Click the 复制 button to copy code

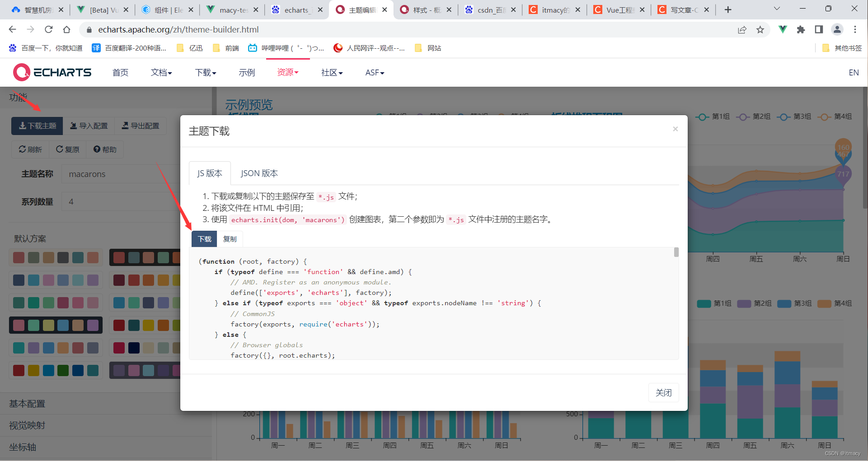click(x=230, y=239)
